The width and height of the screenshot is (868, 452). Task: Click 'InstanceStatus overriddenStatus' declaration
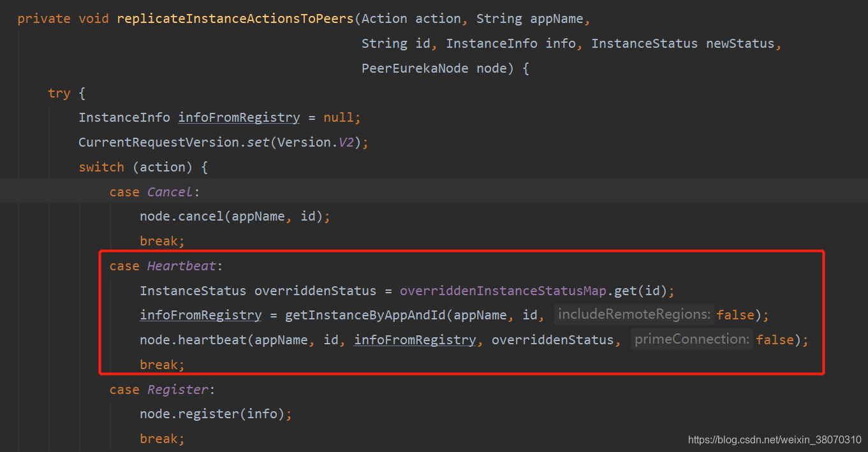click(x=258, y=291)
